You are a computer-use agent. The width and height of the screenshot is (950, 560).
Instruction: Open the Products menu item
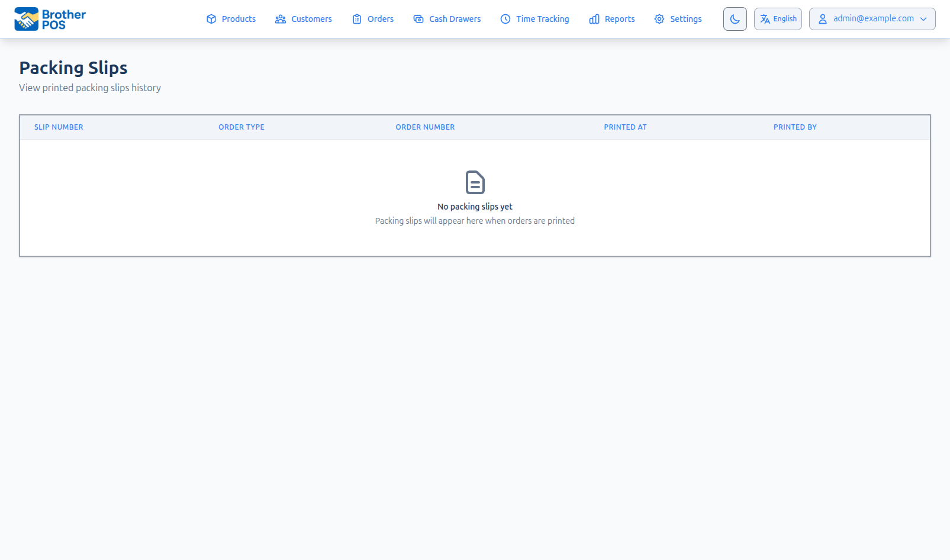pos(239,19)
